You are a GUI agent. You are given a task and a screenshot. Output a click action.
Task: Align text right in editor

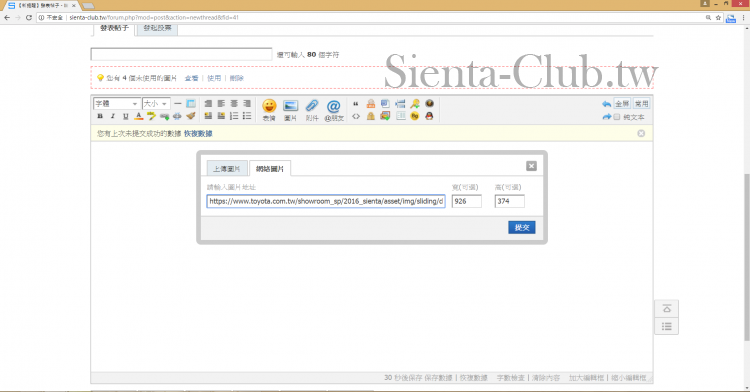pyautogui.click(x=247, y=104)
